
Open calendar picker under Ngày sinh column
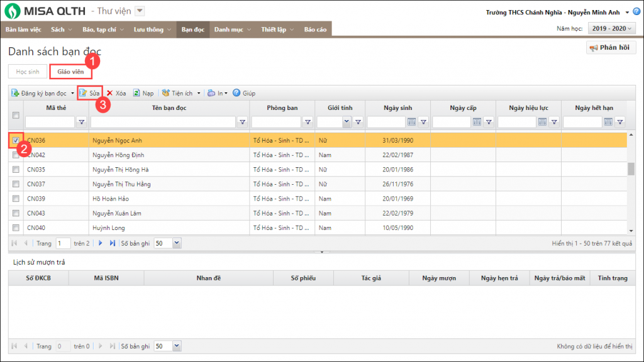412,122
